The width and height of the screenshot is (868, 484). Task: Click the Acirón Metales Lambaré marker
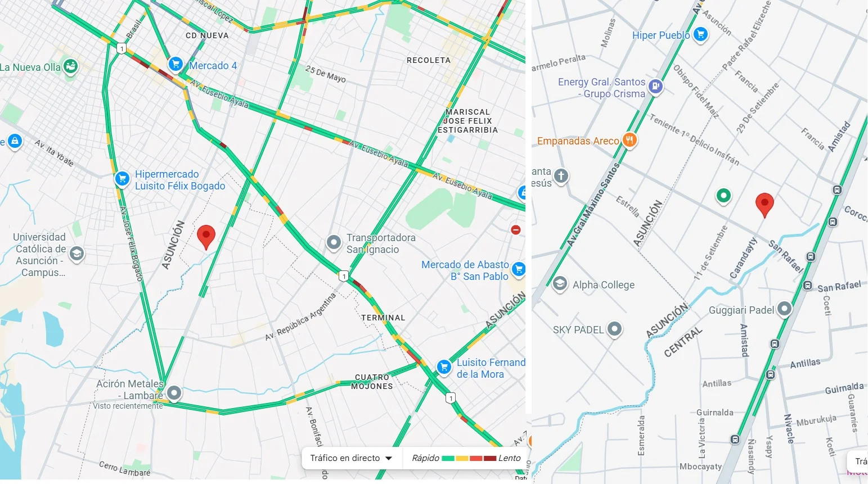click(174, 392)
